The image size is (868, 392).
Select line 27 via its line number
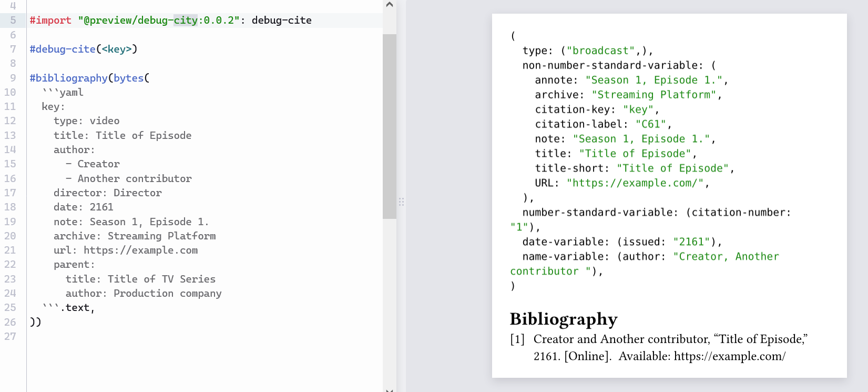coord(11,336)
